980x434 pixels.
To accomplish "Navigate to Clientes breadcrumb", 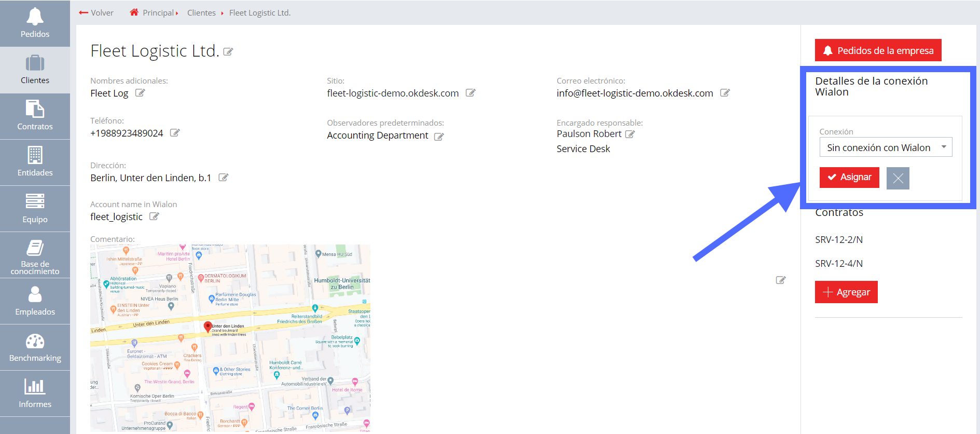I will click(201, 13).
